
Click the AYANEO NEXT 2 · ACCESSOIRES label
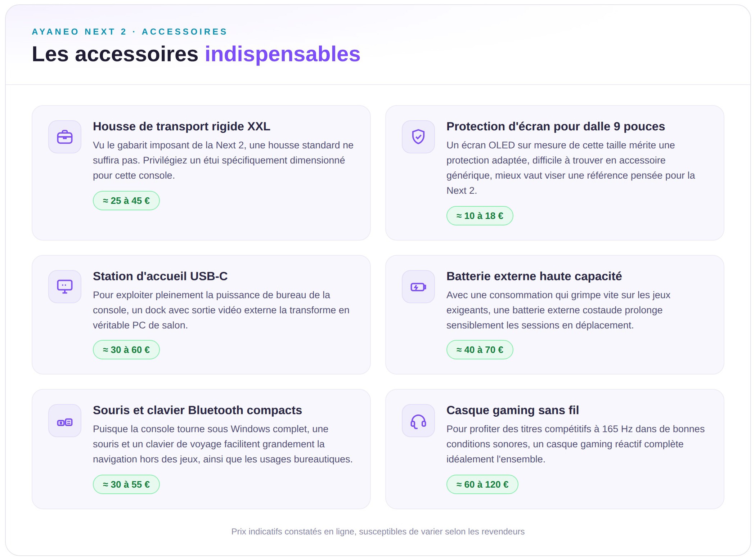tap(130, 32)
